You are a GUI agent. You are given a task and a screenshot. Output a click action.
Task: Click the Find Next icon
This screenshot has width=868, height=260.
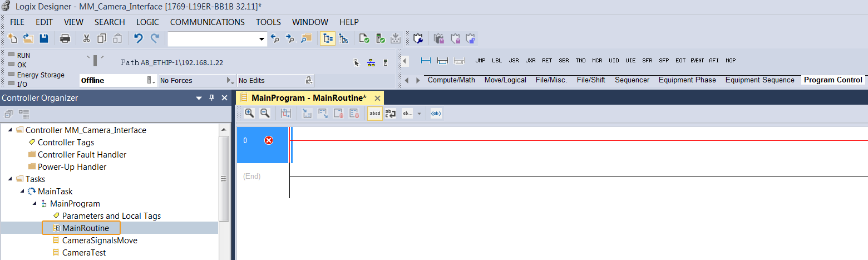[290, 38]
